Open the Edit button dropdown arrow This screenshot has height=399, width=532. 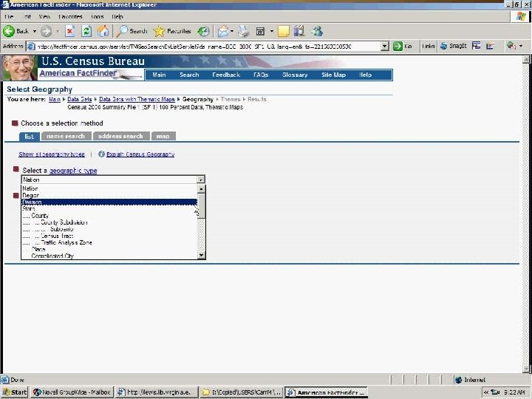271,31
